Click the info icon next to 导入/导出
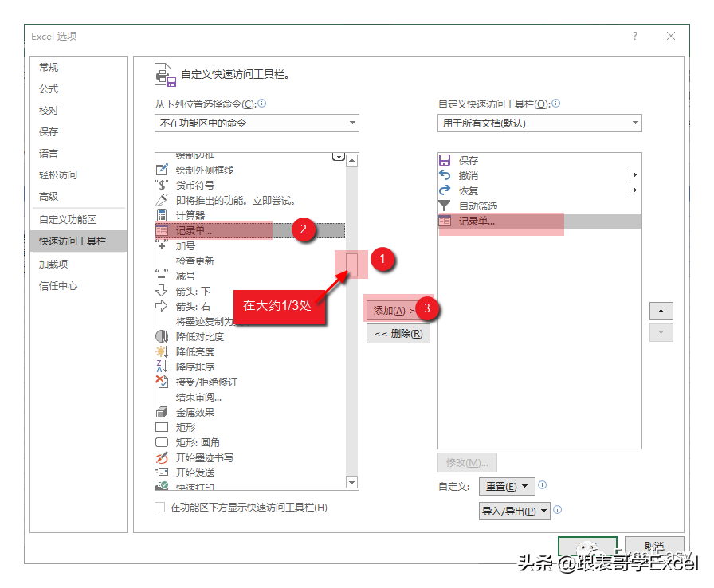The height and width of the screenshot is (588, 714). tap(557, 510)
